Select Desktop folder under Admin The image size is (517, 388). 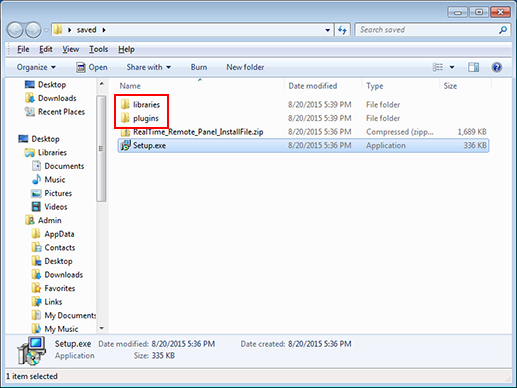tap(52, 261)
